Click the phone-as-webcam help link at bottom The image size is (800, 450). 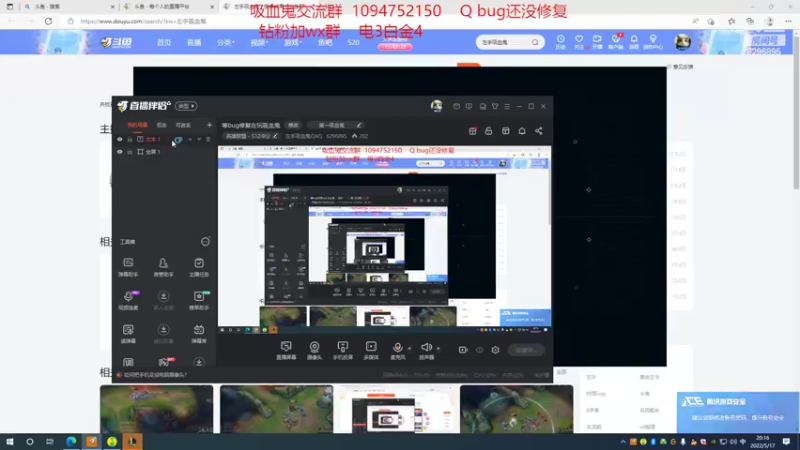(x=155, y=375)
